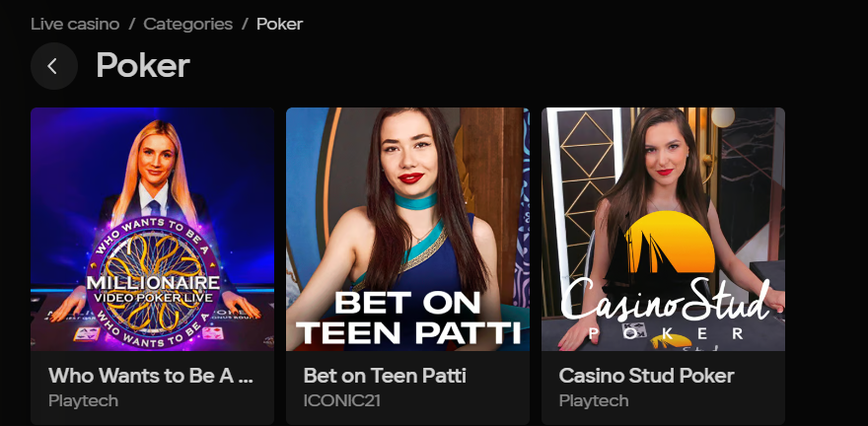868x426 pixels.
Task: Select the Poker breadcrumb item
Action: [279, 25]
